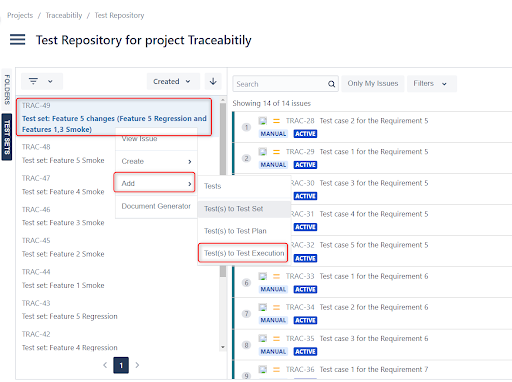Screen dimensions: 512x382
Task: Expand the Filters dropdown
Action: [432, 83]
